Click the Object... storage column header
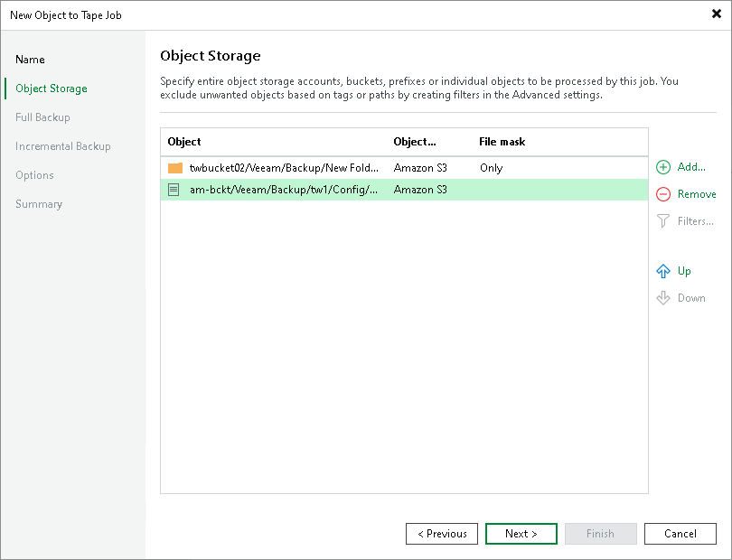The image size is (732, 560). click(x=415, y=142)
